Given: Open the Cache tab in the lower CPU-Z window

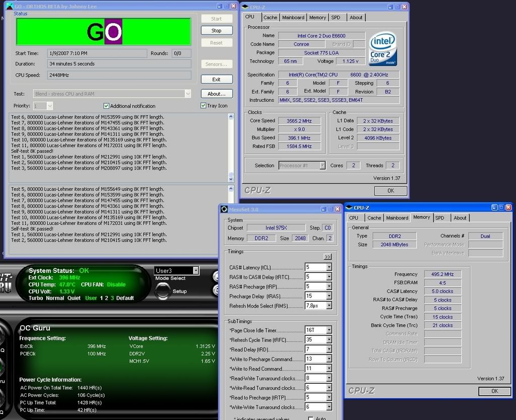Looking at the screenshot, I should pos(374,218).
